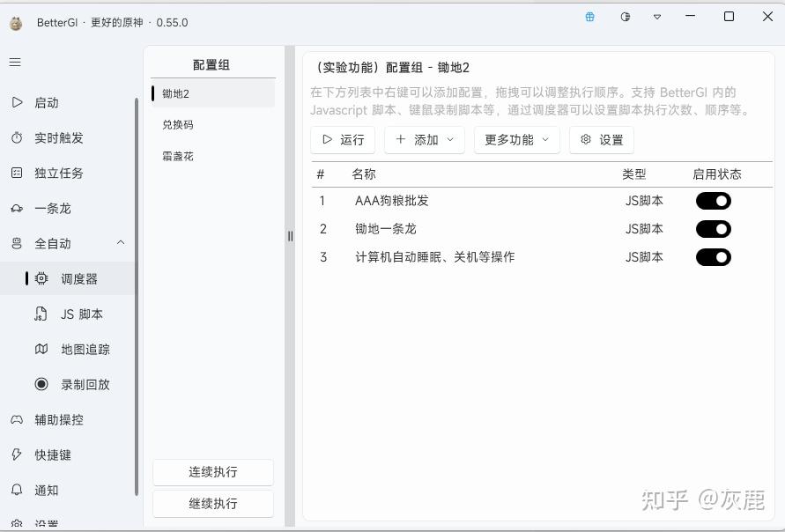Screen dimensions: 785x532
Task: Toggle off 计算机自动睡眠 script switch
Action: point(714,257)
